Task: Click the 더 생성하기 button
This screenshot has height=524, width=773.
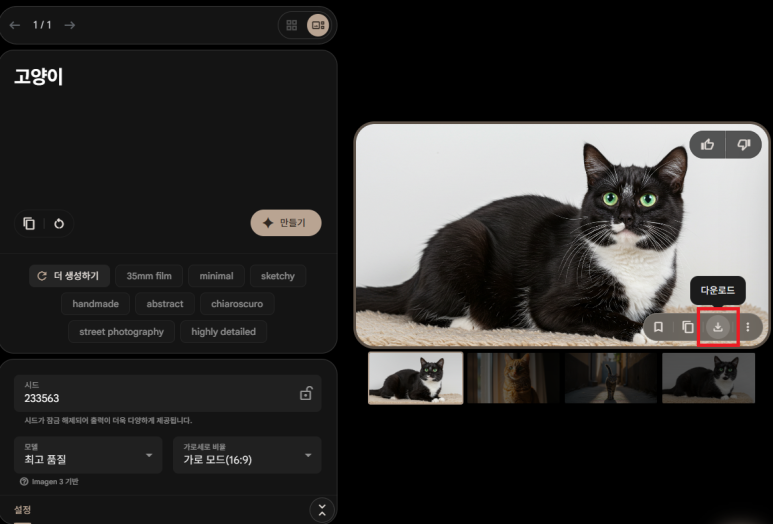Action: pos(69,276)
